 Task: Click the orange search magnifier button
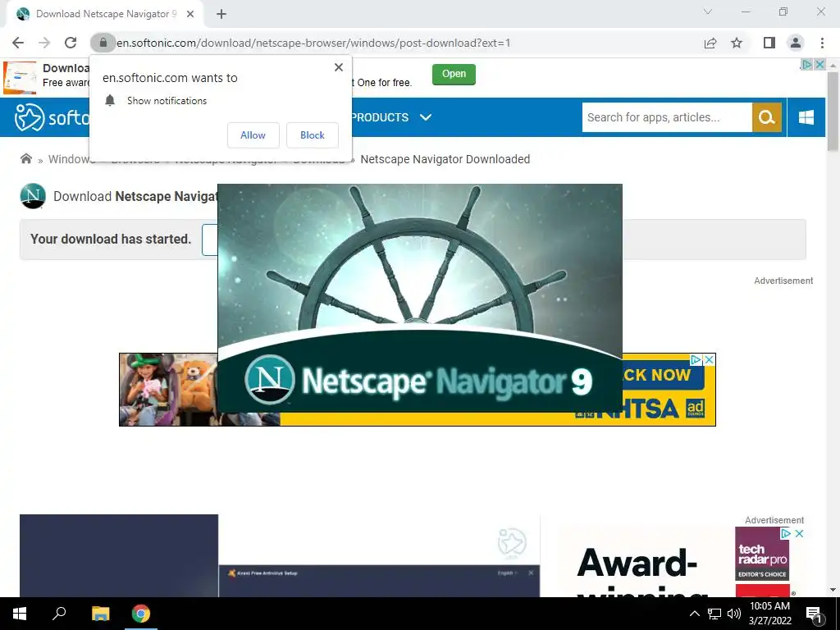tap(767, 117)
